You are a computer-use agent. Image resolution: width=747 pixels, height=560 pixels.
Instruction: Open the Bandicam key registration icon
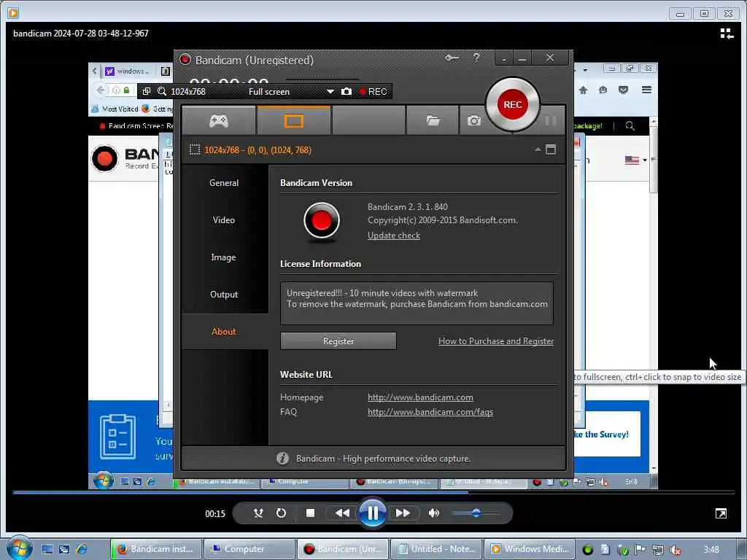[x=452, y=58]
